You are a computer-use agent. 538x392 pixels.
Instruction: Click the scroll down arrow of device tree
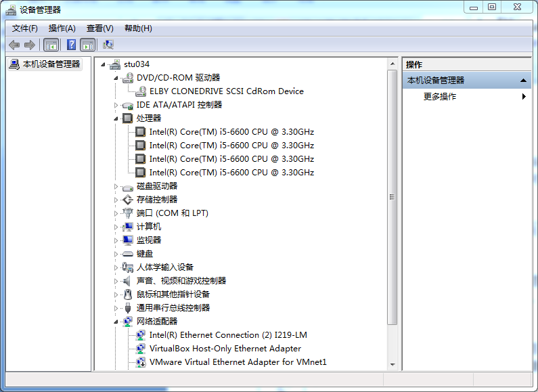(393, 364)
